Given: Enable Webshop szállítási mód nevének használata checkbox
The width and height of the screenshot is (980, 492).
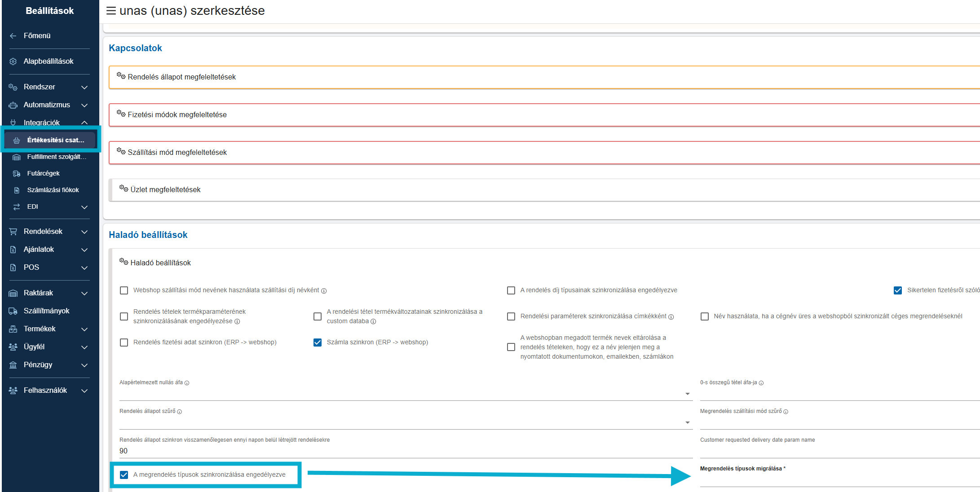Looking at the screenshot, I should click(x=124, y=290).
